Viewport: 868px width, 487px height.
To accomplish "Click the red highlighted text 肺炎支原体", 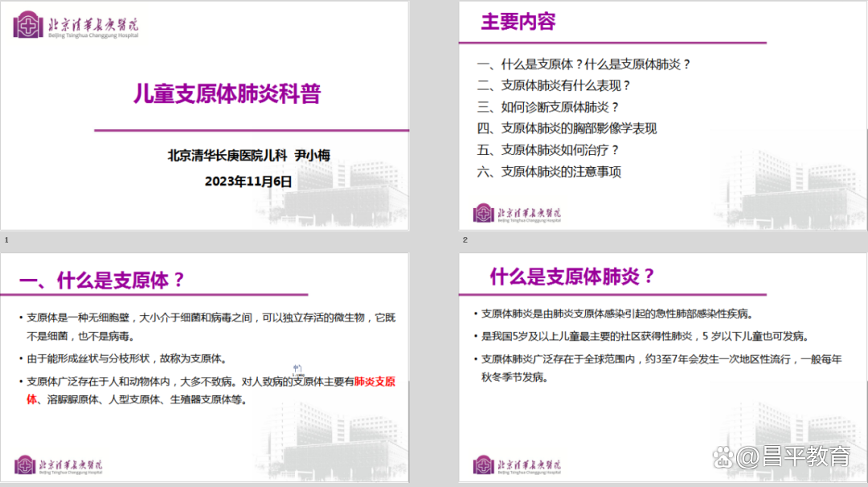I will pyautogui.click(x=375, y=381).
